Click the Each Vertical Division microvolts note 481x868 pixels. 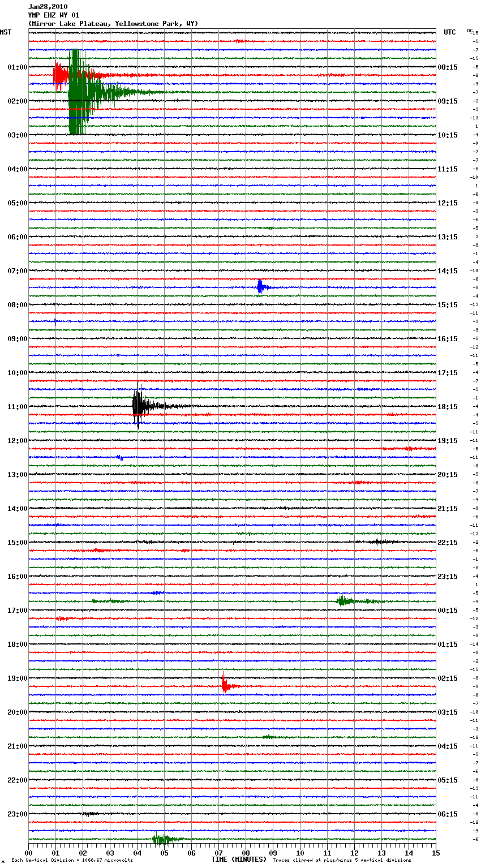pos(72,861)
